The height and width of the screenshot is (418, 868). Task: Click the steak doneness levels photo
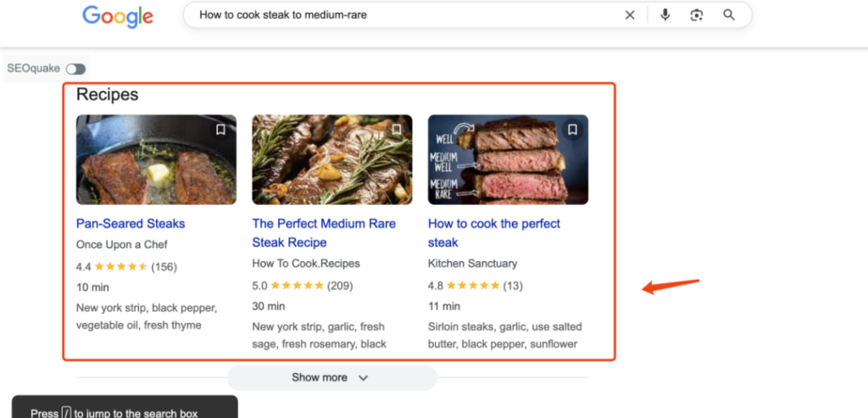[x=508, y=159]
